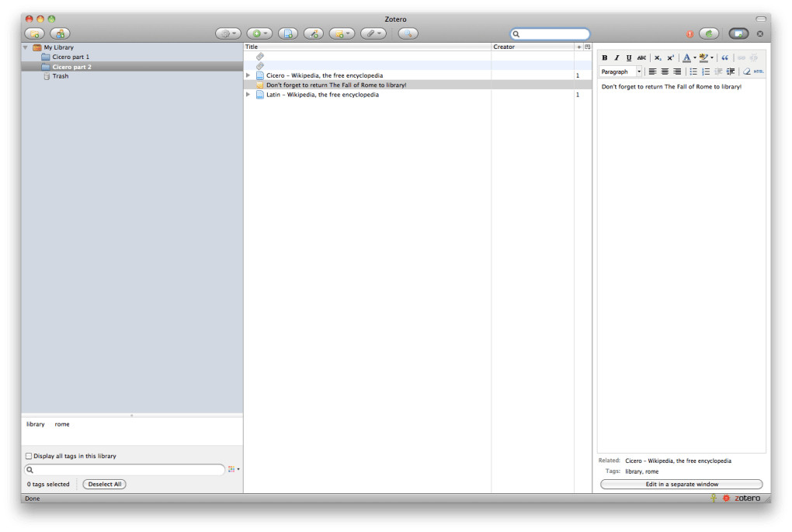Expand the Latin Wikipedia item
This screenshot has height=532, width=792.
click(x=248, y=95)
